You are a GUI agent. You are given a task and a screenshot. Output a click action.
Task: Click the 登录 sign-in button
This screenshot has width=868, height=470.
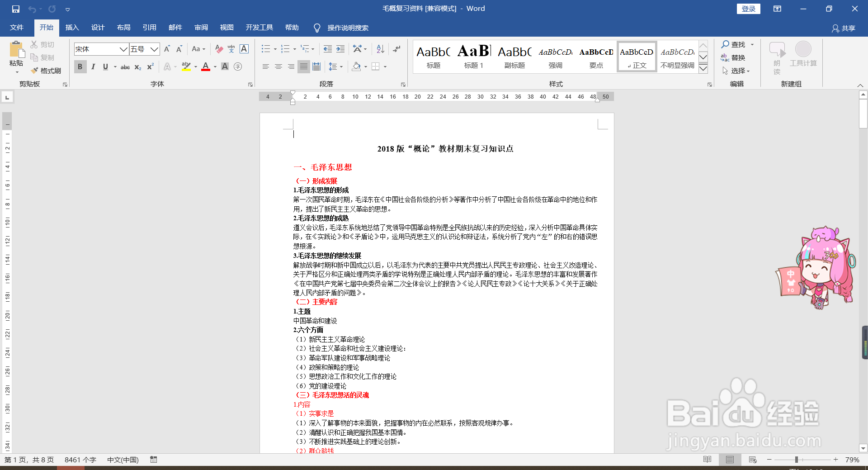pos(748,9)
